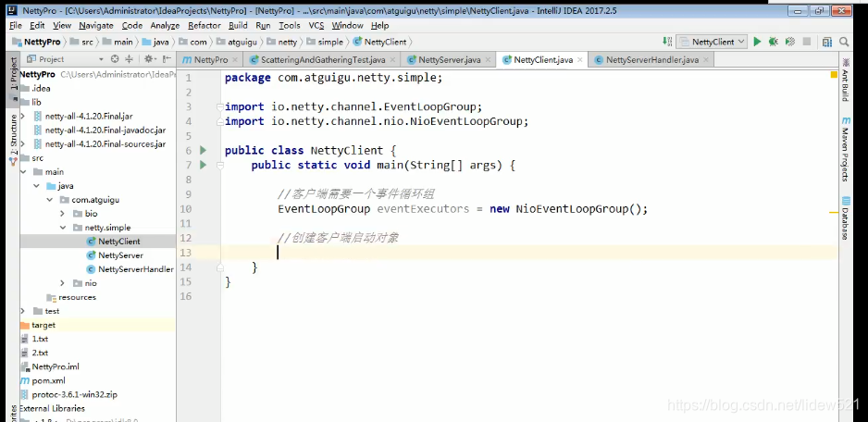Open the Tools menu
The image size is (868, 422).
[x=290, y=26]
